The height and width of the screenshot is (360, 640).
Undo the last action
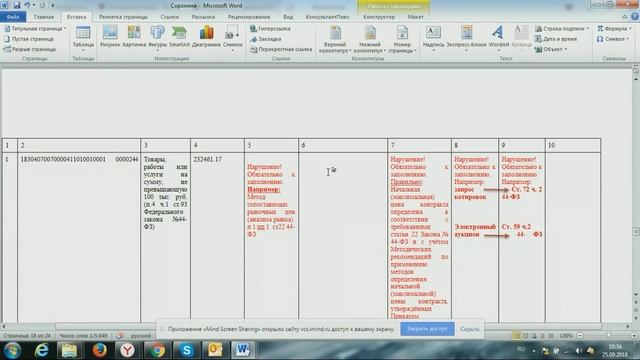click(x=27, y=5)
